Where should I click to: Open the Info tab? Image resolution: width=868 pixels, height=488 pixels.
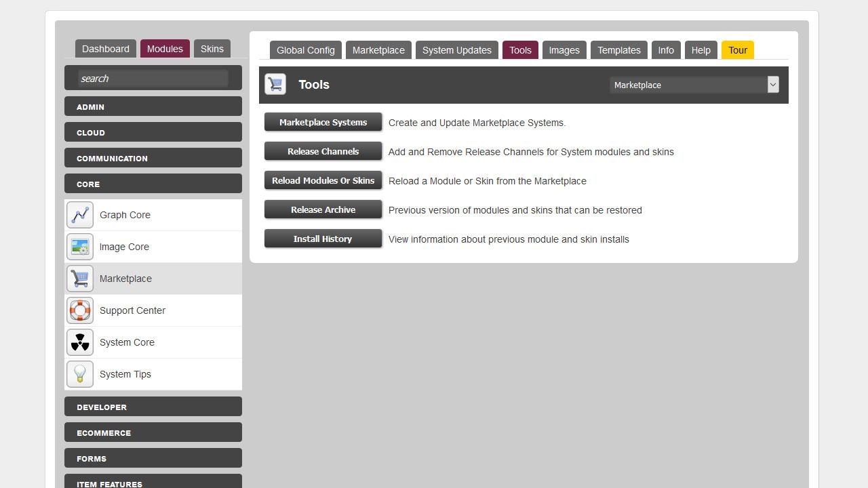pos(666,50)
